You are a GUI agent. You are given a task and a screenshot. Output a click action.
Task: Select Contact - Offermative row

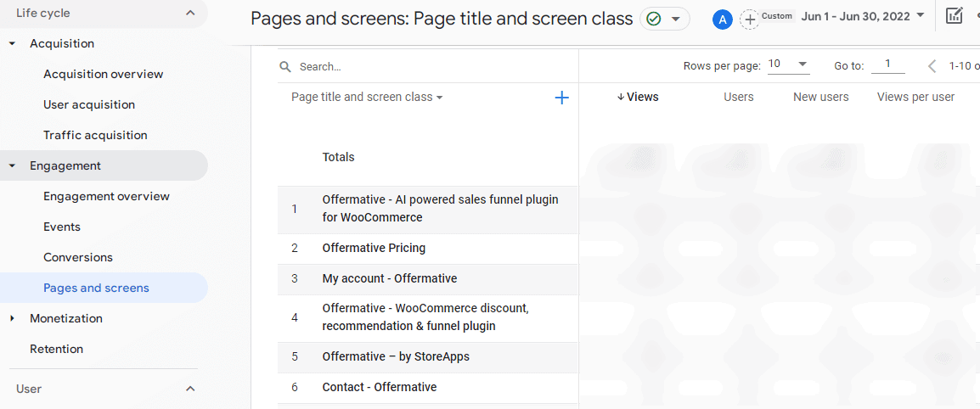pyautogui.click(x=428, y=388)
